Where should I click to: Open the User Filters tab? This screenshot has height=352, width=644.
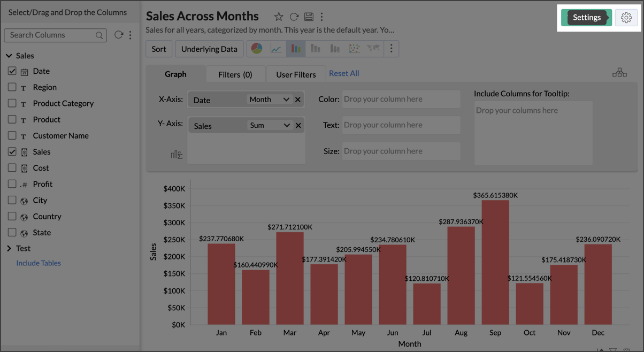(x=296, y=74)
